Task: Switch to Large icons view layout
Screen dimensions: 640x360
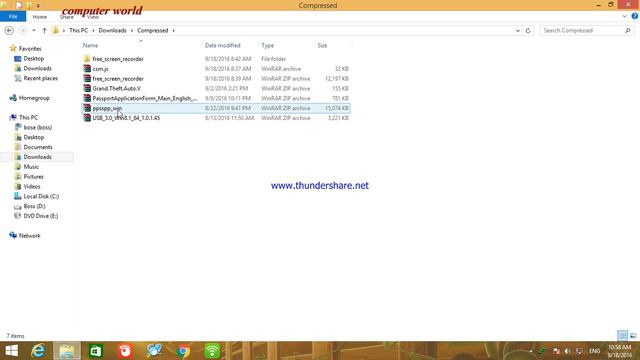Action: (x=633, y=336)
